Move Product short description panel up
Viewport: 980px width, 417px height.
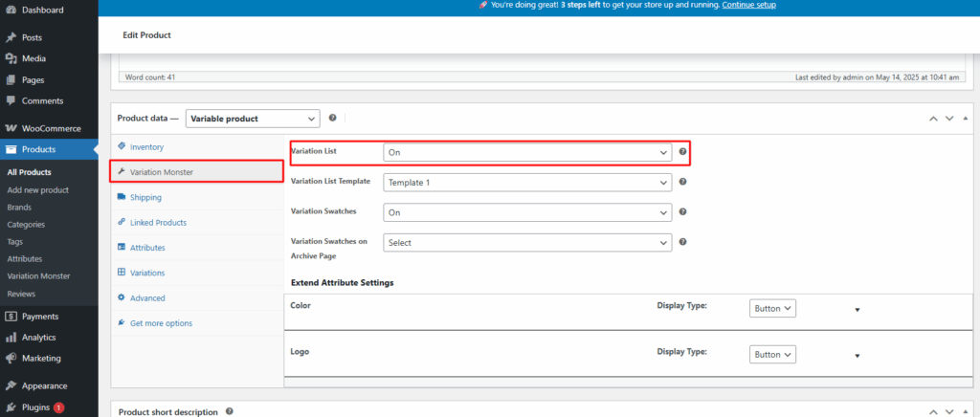[x=933, y=412]
